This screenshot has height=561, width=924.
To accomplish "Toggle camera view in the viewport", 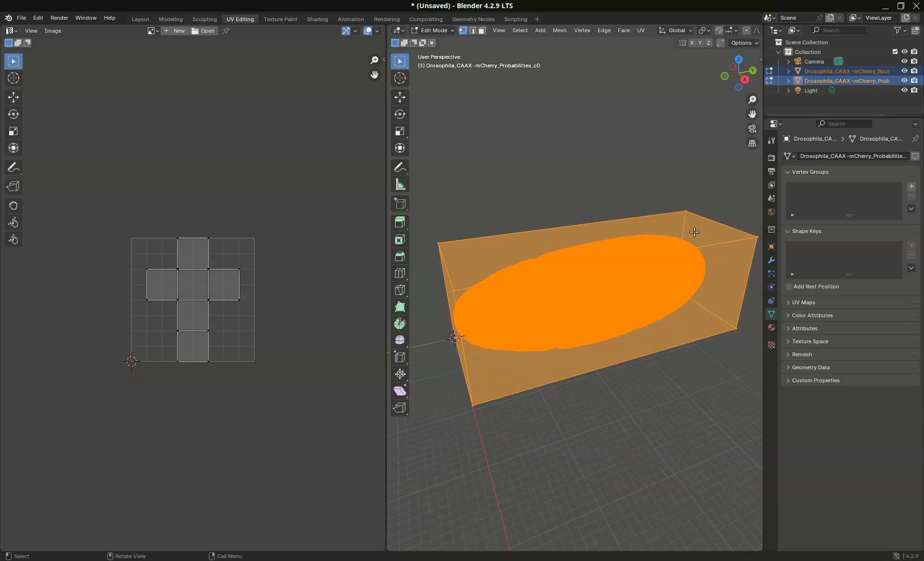I will pos(752,129).
